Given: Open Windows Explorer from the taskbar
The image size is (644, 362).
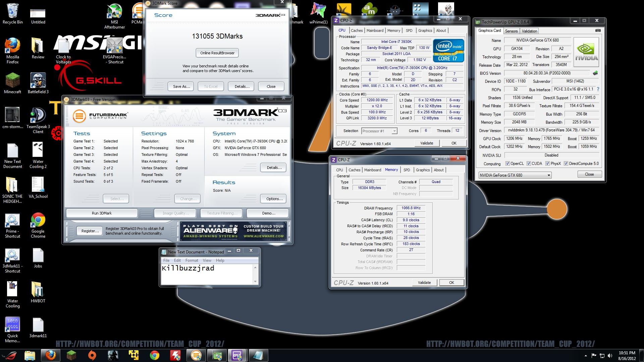Looking at the screenshot, I should (30, 355).
